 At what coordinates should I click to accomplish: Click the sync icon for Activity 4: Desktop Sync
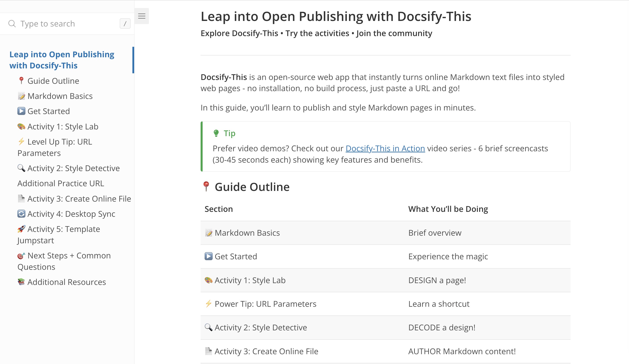[x=21, y=214]
